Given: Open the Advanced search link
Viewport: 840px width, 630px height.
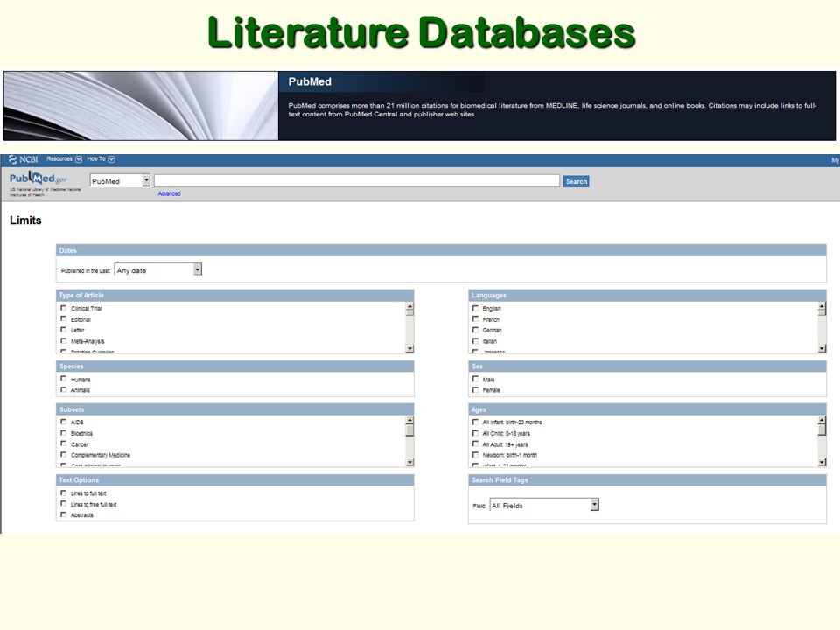Looking at the screenshot, I should (x=169, y=194).
